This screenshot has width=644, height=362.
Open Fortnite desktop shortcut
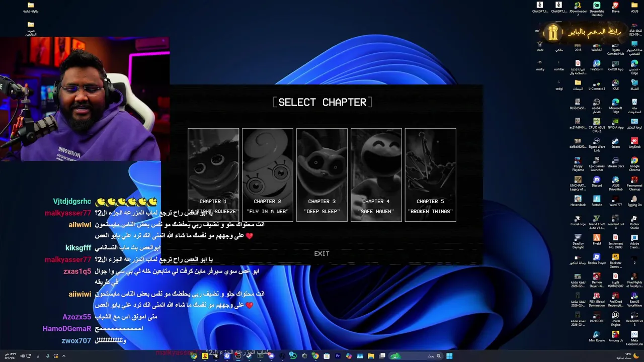click(x=597, y=201)
